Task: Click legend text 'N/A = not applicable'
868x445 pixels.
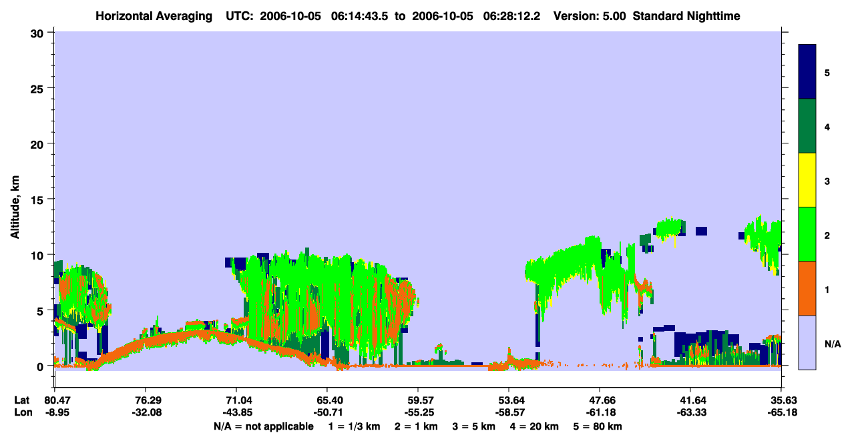Action: [263, 426]
